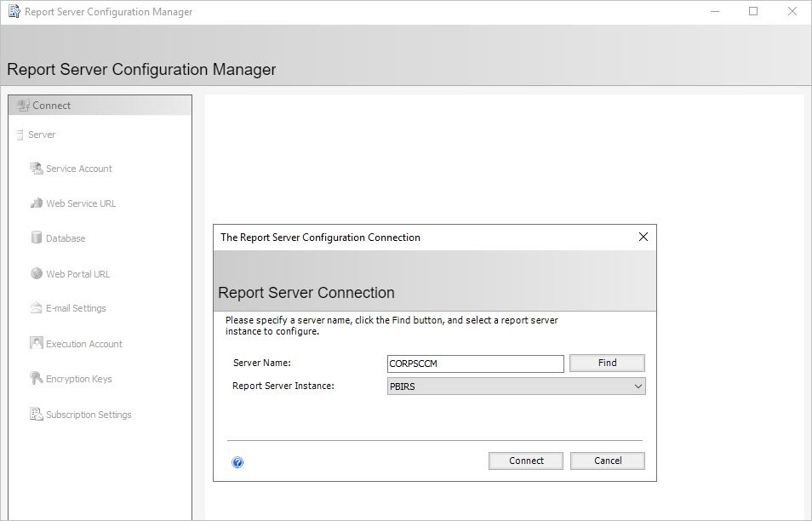Select PBIRS in the instance combo box
The width and height of the screenshot is (812, 521).
click(517, 386)
